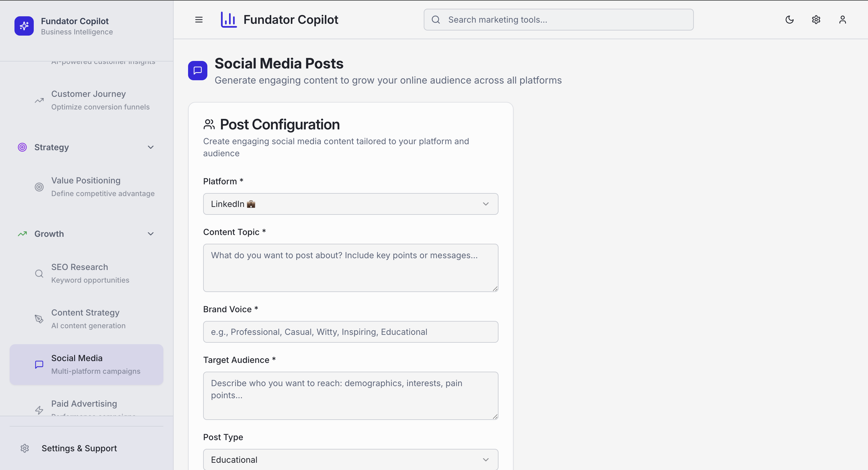Collapse the Strategy section chevron
This screenshot has width=868, height=470.
(x=151, y=147)
